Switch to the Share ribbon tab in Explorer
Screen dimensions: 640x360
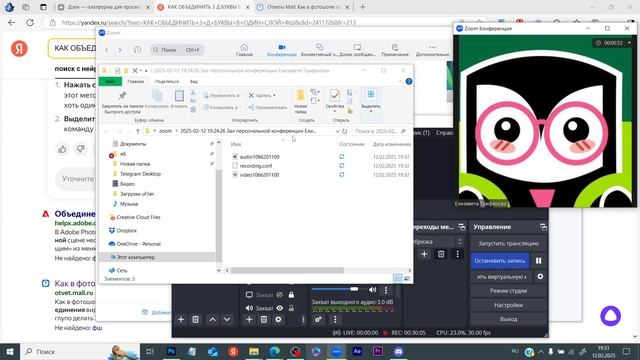coord(167,81)
